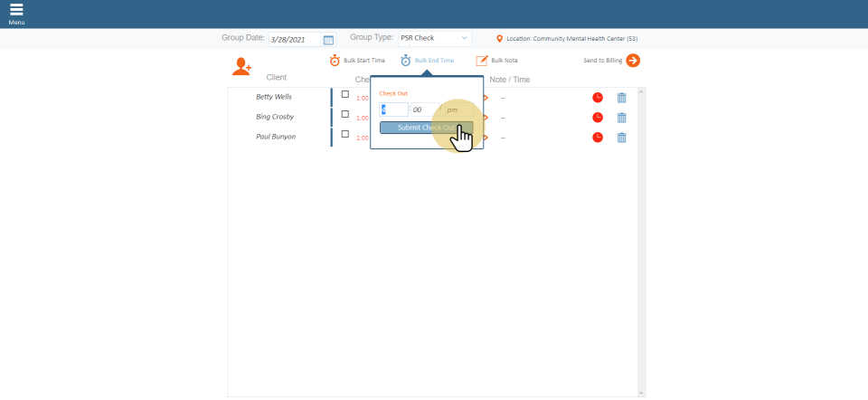
Task: Click the Betty Wells client name
Action: 274,97
